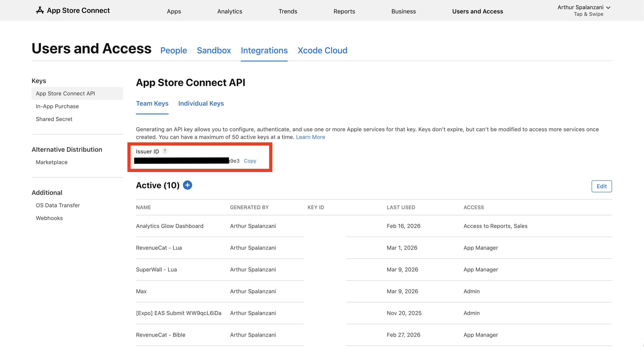The image size is (644, 347).
Task: Click the LAST USED column header
Action: 401,207
